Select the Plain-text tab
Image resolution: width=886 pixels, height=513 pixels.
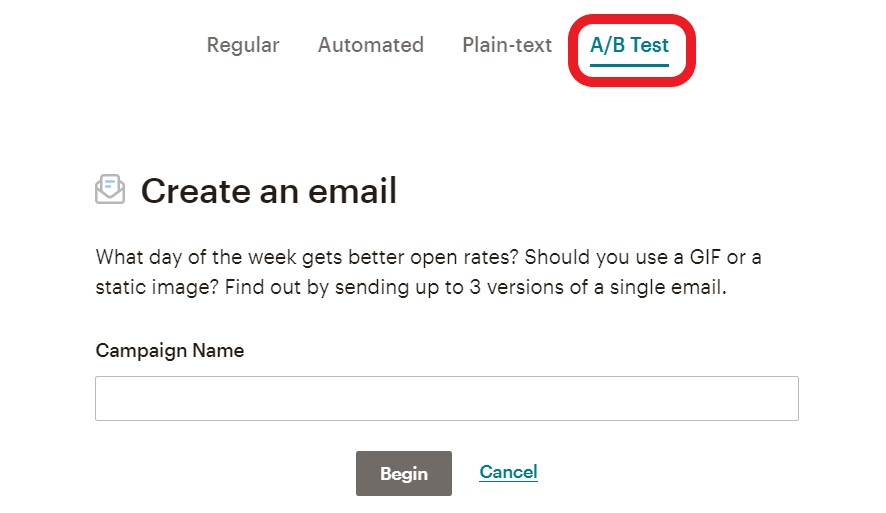point(507,45)
